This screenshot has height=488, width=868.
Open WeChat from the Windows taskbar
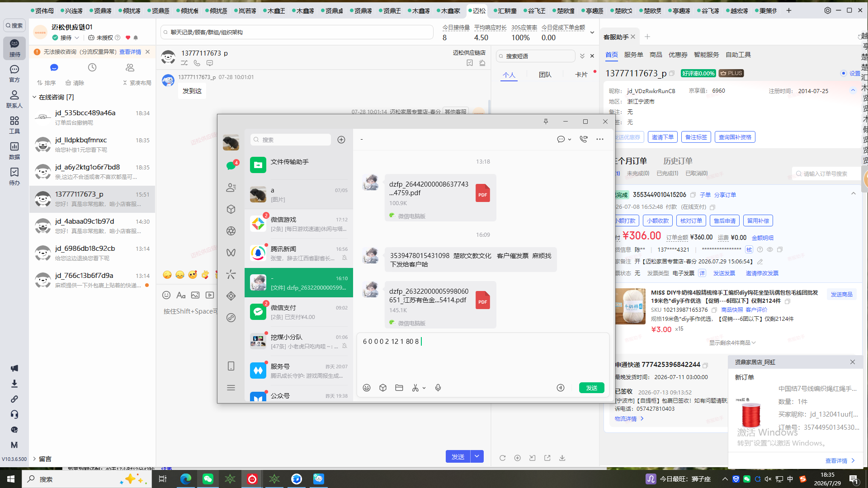(x=208, y=479)
